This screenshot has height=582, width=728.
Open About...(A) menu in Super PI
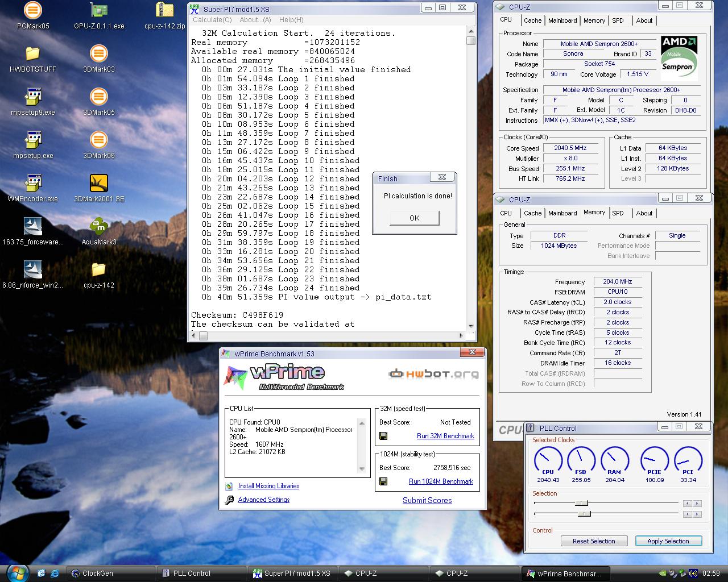(x=255, y=20)
